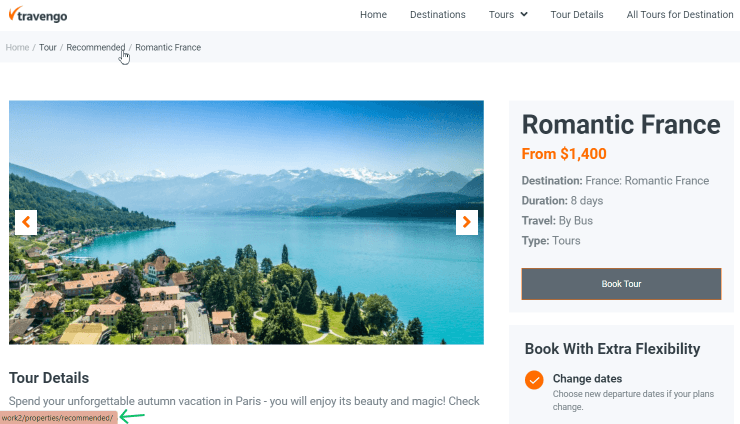Click the Tour Details section heading
The height and width of the screenshot is (424, 740).
click(49, 378)
